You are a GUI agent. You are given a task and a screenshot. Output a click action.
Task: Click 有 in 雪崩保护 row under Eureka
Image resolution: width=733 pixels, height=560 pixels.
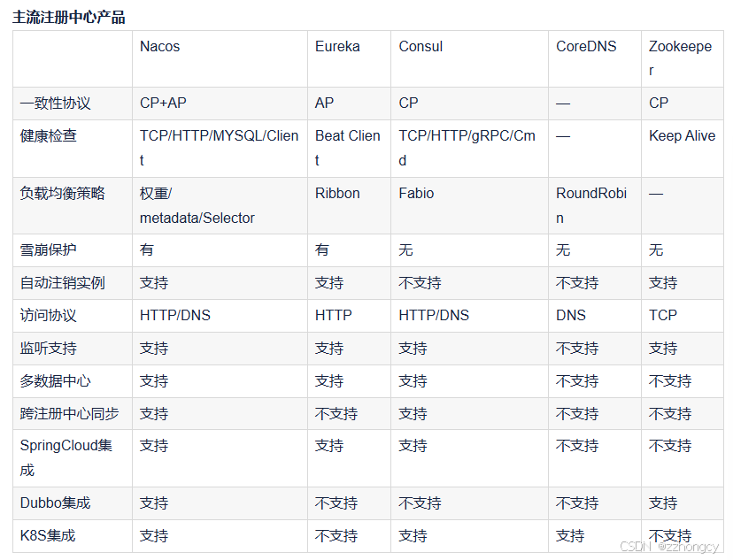pos(322,249)
